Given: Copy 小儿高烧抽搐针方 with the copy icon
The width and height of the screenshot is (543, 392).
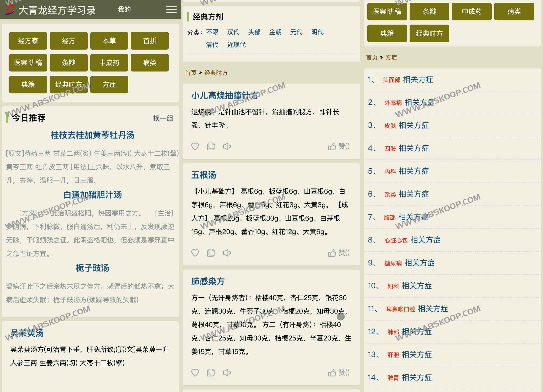Looking at the screenshot, I should click(x=211, y=146).
